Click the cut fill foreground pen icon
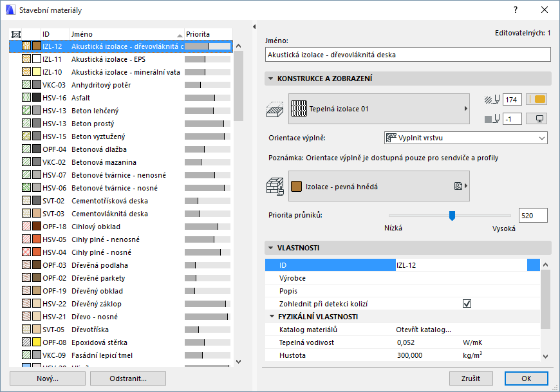 pos(492,100)
